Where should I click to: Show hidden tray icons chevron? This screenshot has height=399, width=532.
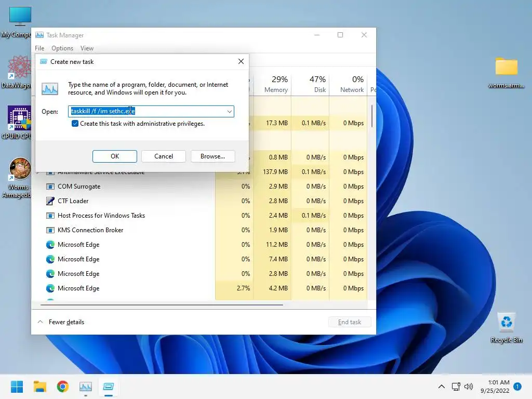[x=442, y=387]
